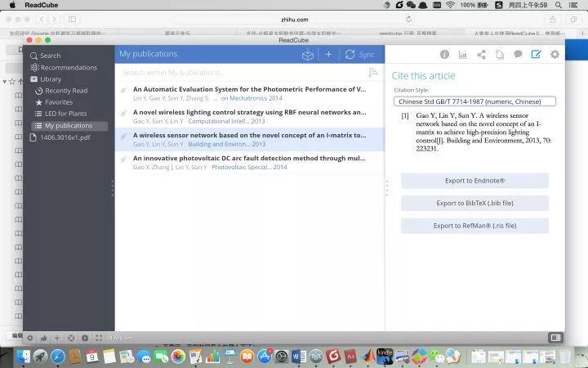Viewport: 588px width, 368px height.
Task: Click the share icon in the right panel
Action: [481, 55]
